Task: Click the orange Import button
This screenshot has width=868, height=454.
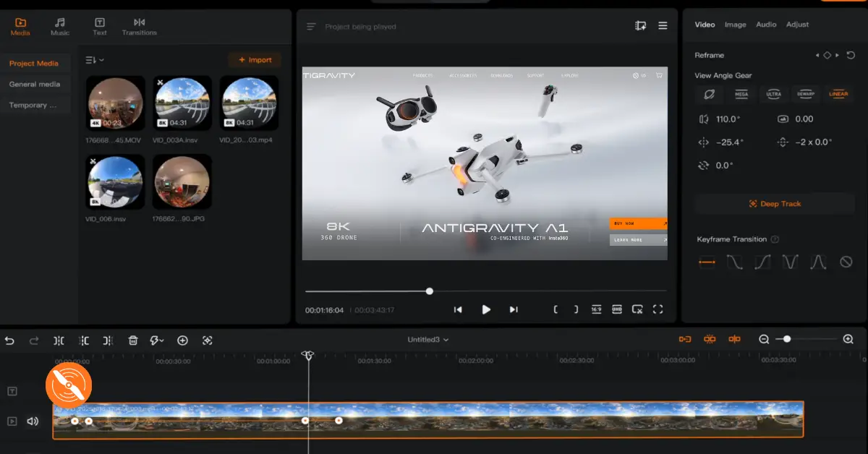Action: [x=255, y=60]
